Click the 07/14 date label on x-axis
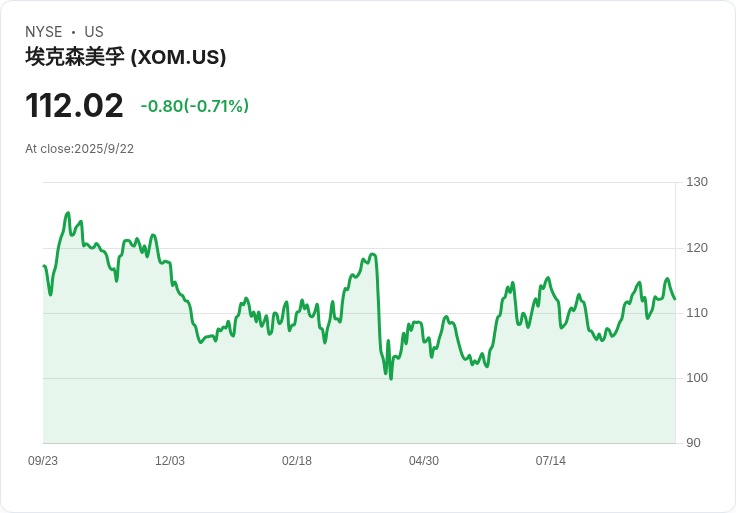Screen dimensions: 736x513 click(551, 461)
